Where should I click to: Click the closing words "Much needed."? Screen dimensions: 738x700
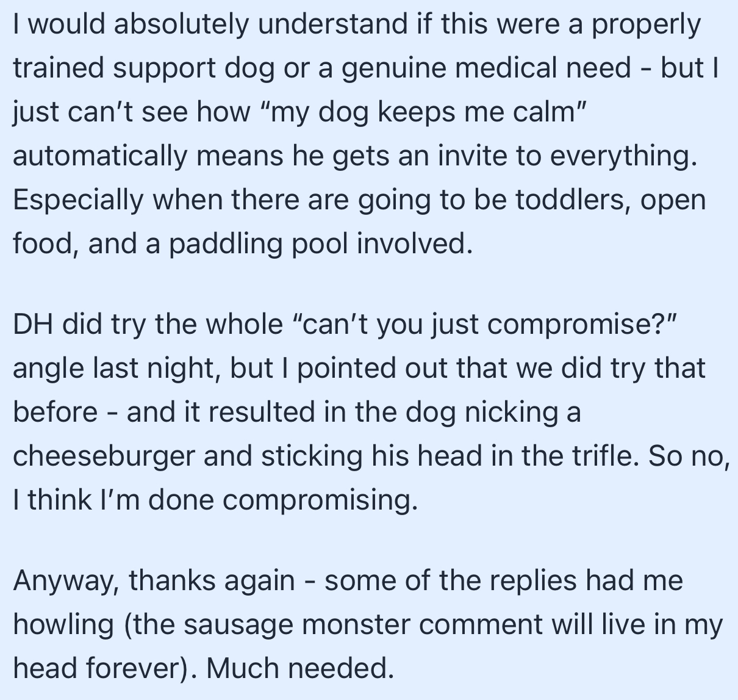[299, 668]
